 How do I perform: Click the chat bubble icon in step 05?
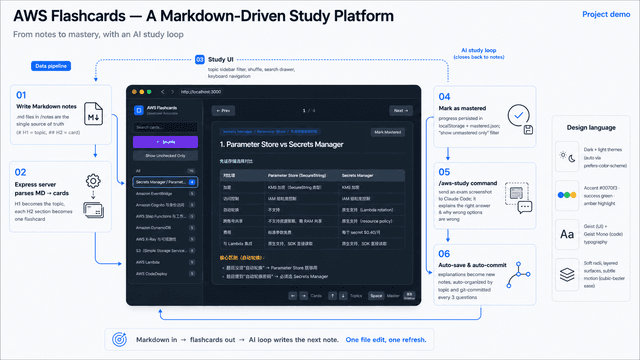pos(525,207)
